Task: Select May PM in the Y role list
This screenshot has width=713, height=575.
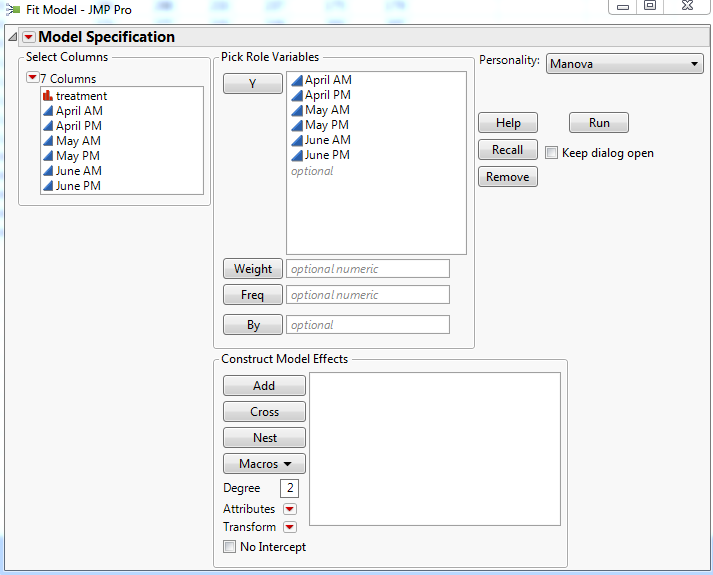Action: pyautogui.click(x=327, y=125)
